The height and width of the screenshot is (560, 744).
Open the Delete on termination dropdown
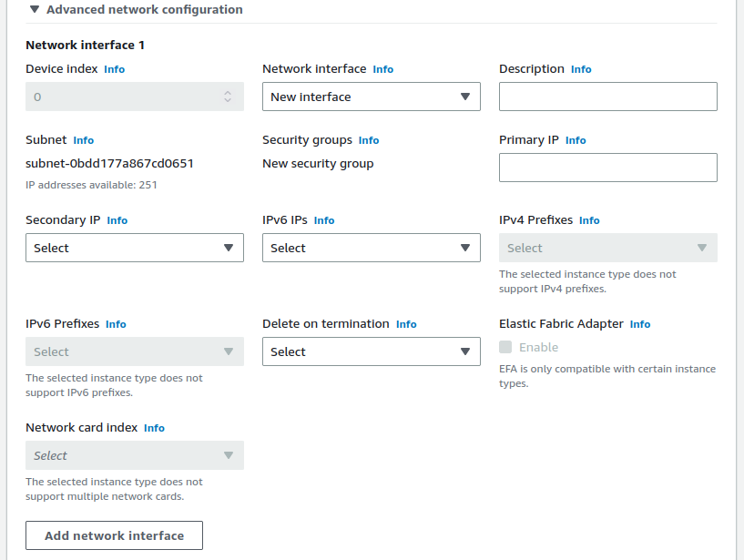pyautogui.click(x=371, y=351)
